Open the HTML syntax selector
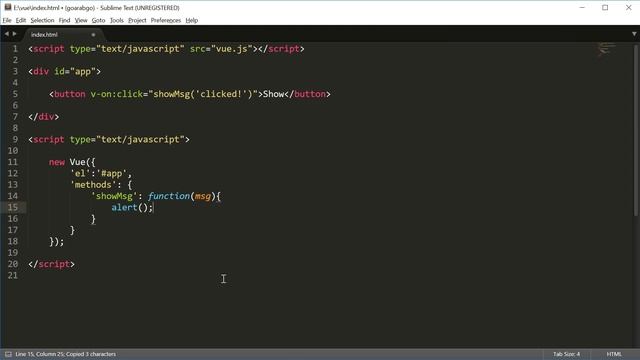The image size is (640, 360). (614, 354)
